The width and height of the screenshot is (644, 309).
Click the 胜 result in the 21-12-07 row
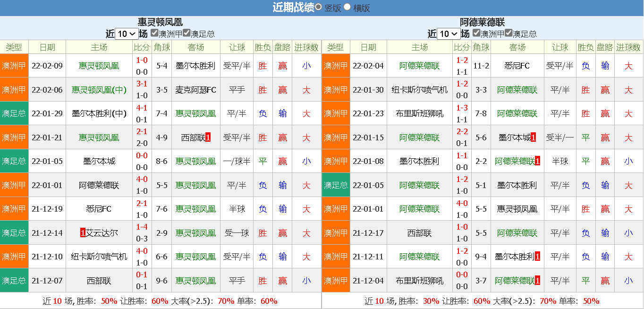263,281
